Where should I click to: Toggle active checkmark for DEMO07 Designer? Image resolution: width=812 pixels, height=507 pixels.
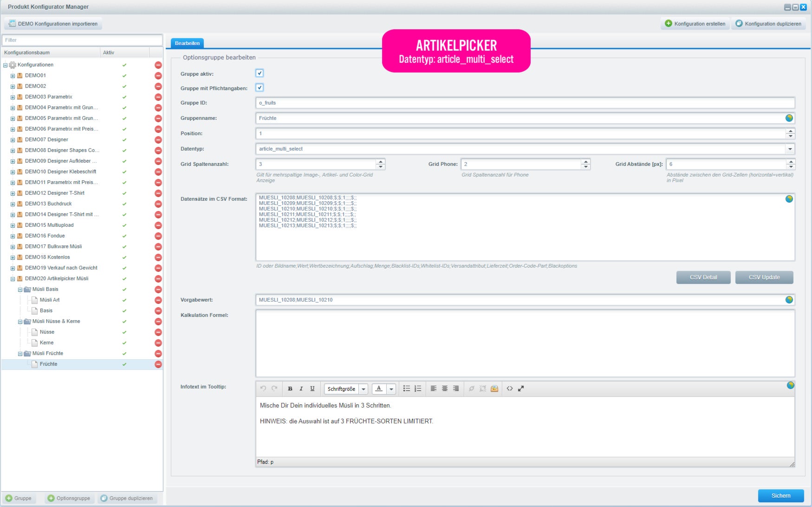point(124,140)
